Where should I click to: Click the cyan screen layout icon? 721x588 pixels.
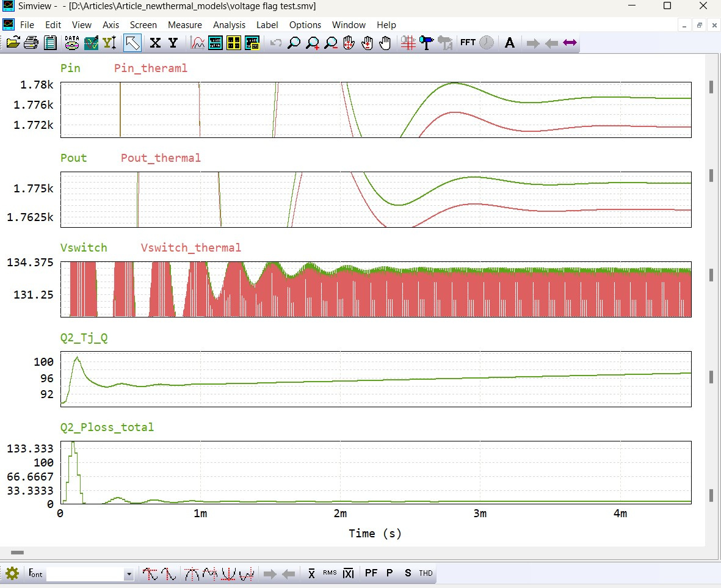pyautogui.click(x=215, y=43)
